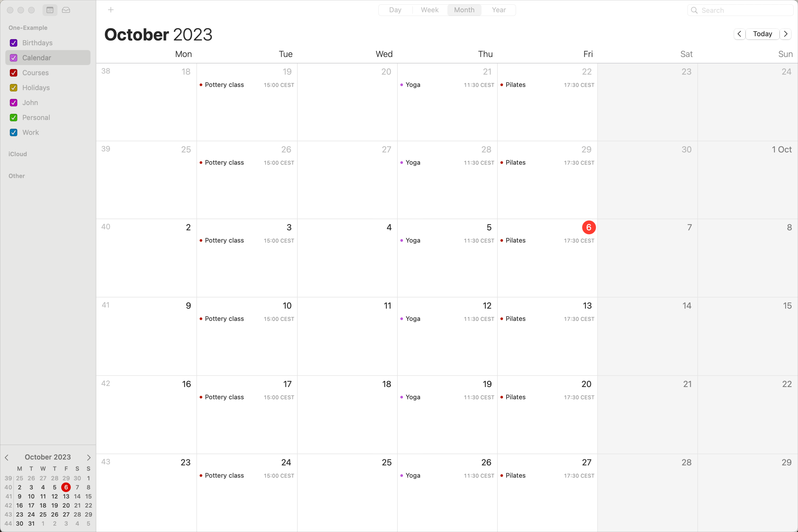Switch to Week view
The width and height of the screenshot is (798, 532).
tap(429, 10)
